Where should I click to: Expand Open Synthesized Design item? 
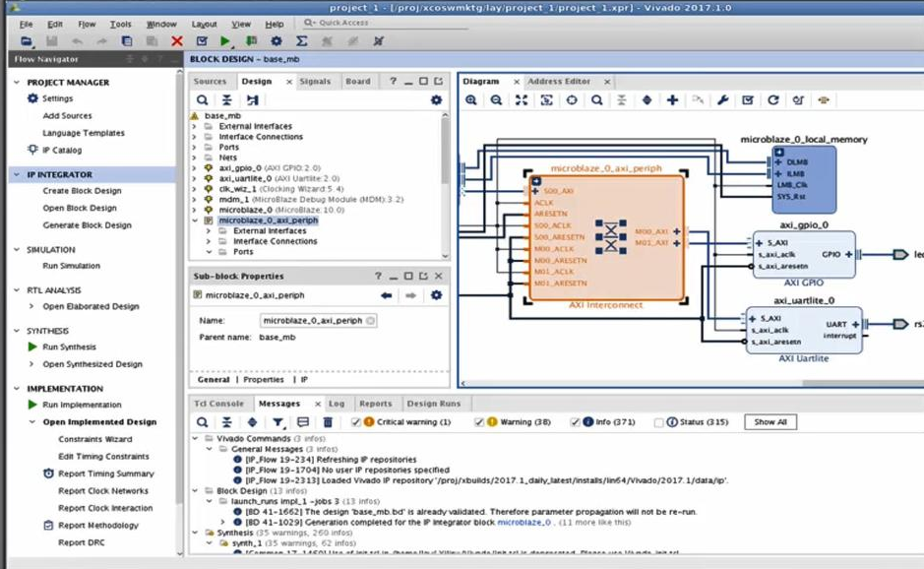[31, 364]
